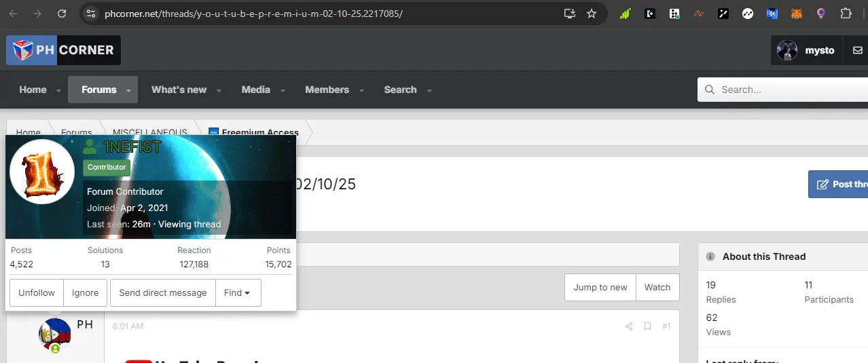Open the Search navigation tab
The width and height of the screenshot is (868, 363).
tap(400, 90)
